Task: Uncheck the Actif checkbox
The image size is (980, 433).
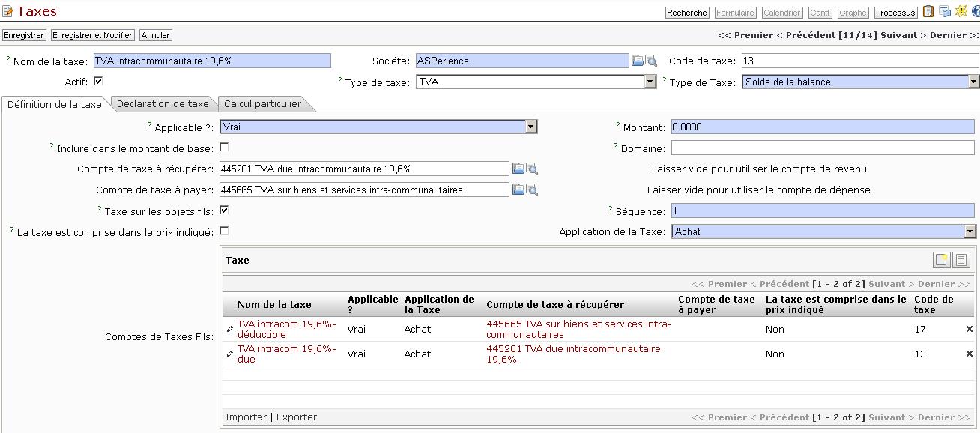Action: (98, 81)
